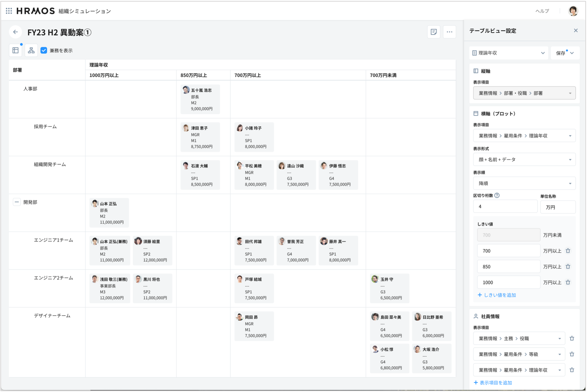Open the 理論年収 view selector dropdown
Viewport: 587px width, 392px height.
(x=508, y=53)
